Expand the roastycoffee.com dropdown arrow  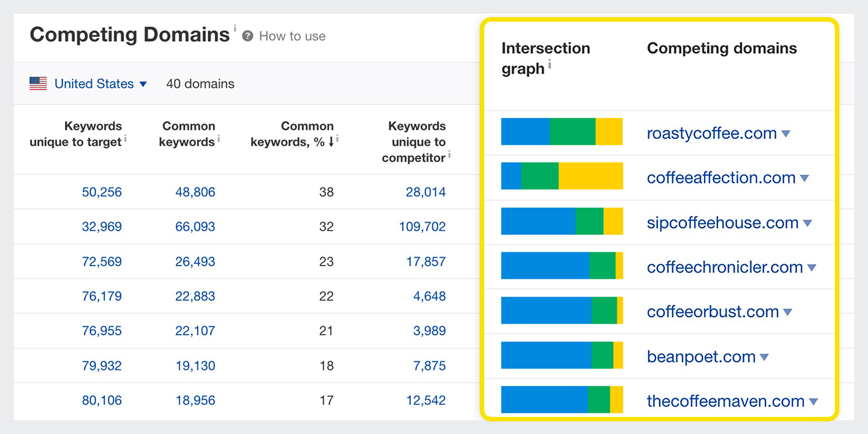[x=787, y=133]
